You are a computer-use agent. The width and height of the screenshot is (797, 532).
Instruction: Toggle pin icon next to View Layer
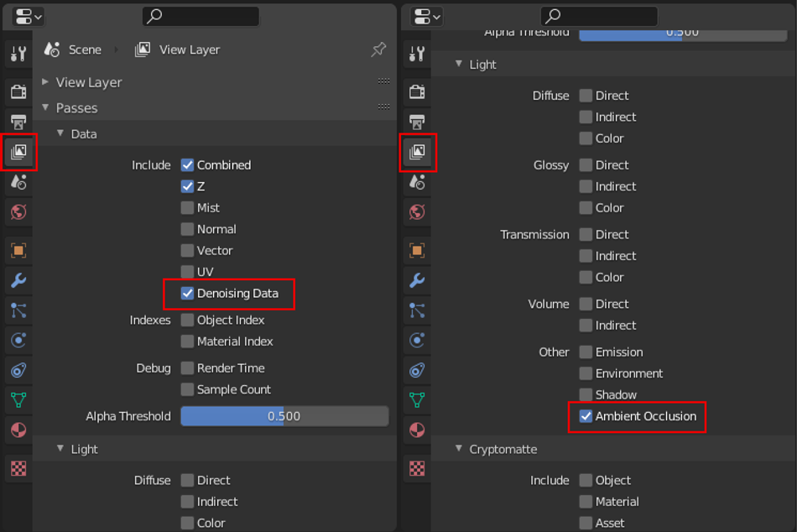click(x=378, y=50)
